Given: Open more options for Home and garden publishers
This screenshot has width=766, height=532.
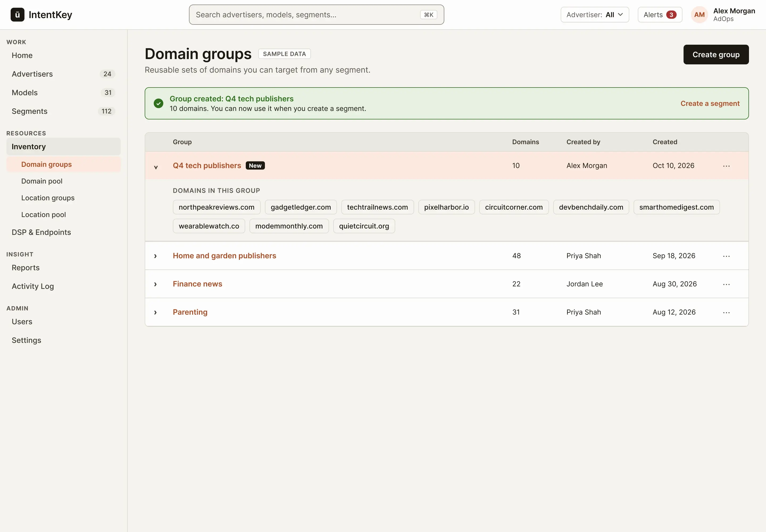Looking at the screenshot, I should click(x=726, y=256).
